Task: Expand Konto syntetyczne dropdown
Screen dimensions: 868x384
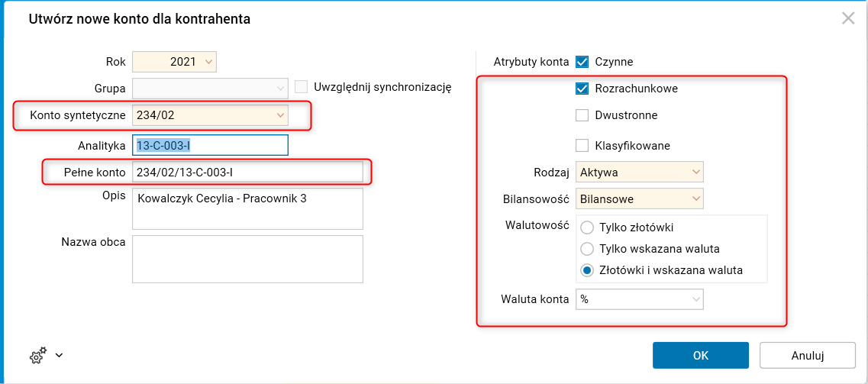Action: click(x=280, y=115)
